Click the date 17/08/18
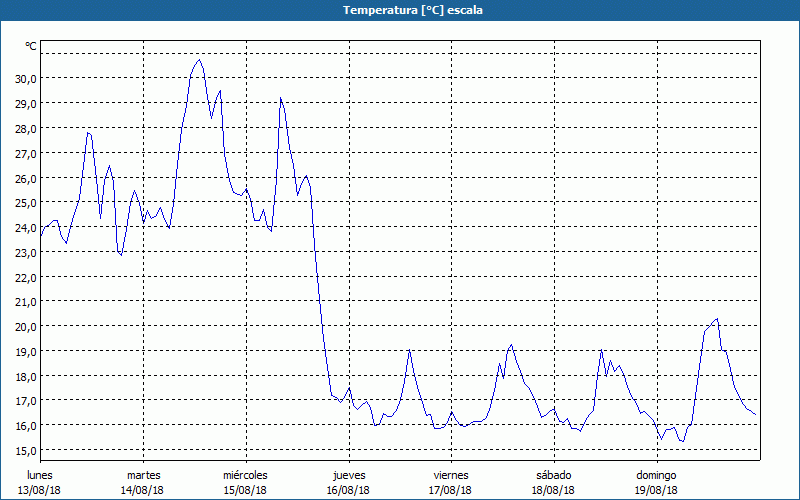This screenshot has width=800, height=500. click(451, 490)
